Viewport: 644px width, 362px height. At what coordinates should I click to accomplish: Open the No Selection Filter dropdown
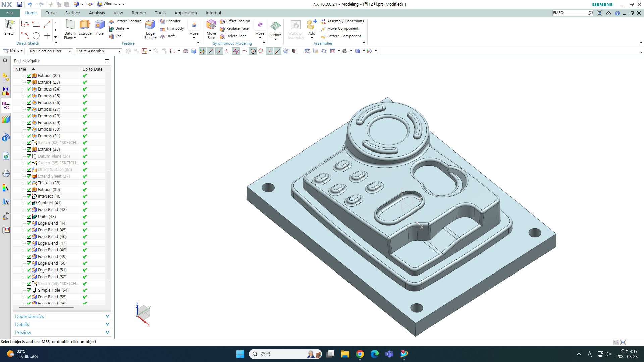[x=51, y=51]
